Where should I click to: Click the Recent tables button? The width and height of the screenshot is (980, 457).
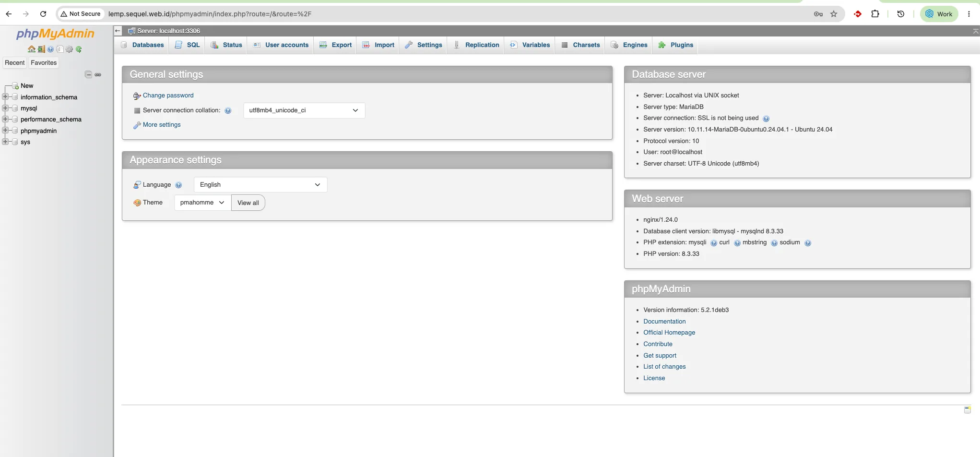[15, 63]
